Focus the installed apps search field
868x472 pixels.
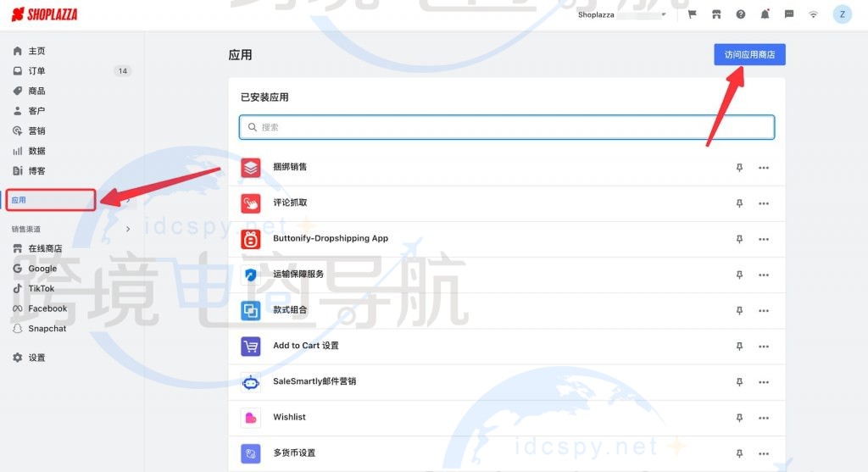click(x=507, y=127)
